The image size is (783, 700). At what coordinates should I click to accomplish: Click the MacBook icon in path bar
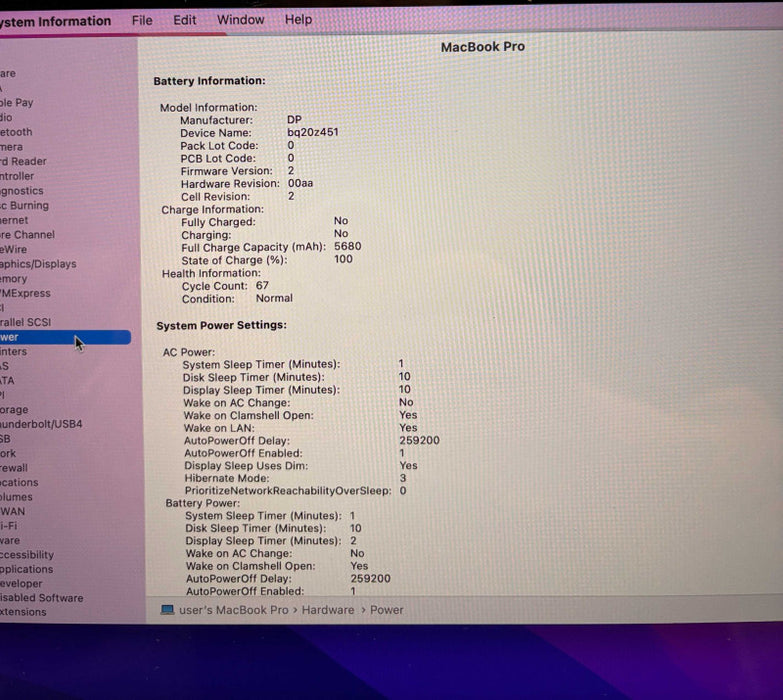click(x=167, y=610)
